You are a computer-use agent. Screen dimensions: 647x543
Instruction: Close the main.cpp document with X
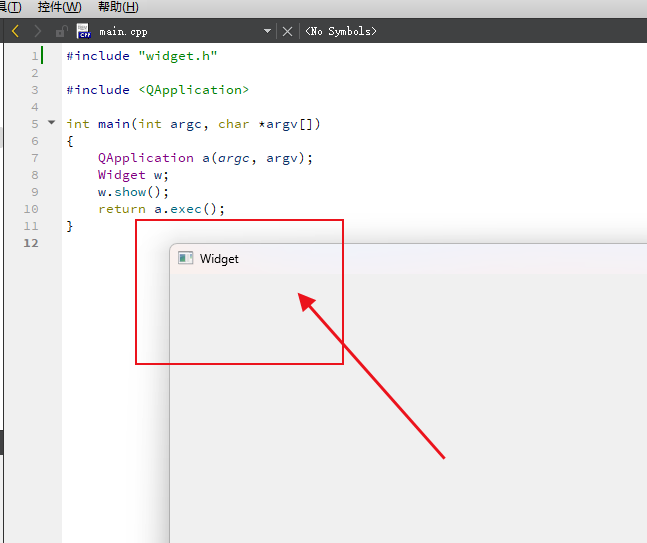click(287, 31)
